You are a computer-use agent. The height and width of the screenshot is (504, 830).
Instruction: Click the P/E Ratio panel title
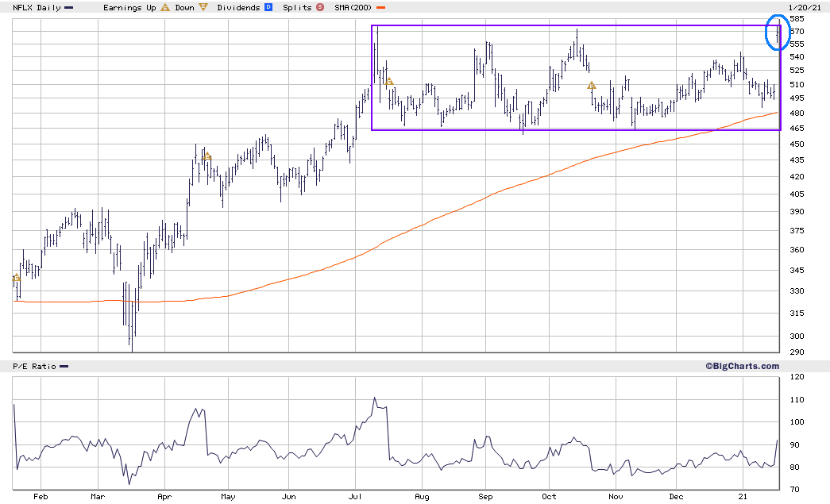(34, 367)
